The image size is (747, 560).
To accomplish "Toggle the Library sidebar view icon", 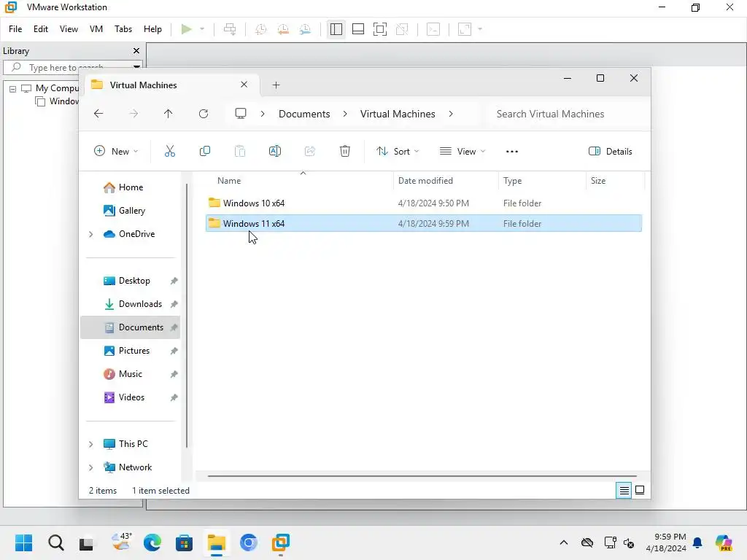I will click(336, 29).
